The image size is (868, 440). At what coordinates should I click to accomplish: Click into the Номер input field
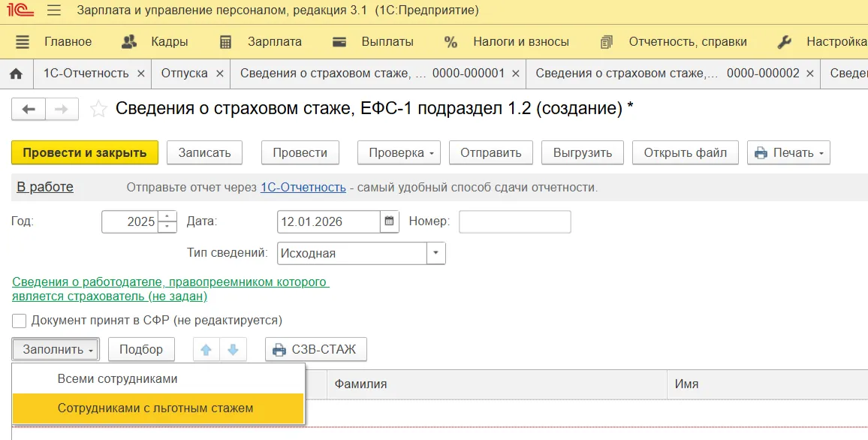[x=514, y=222]
